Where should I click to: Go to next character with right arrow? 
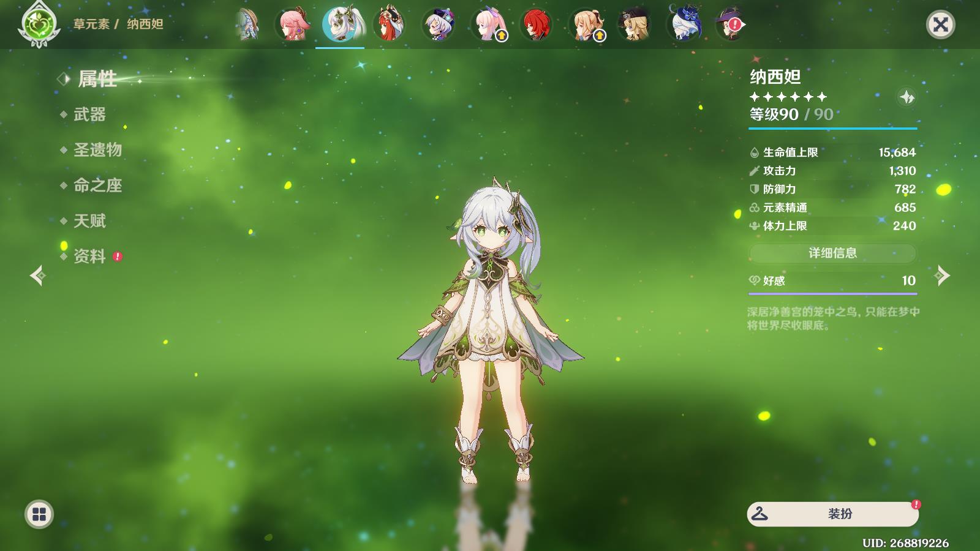click(942, 275)
